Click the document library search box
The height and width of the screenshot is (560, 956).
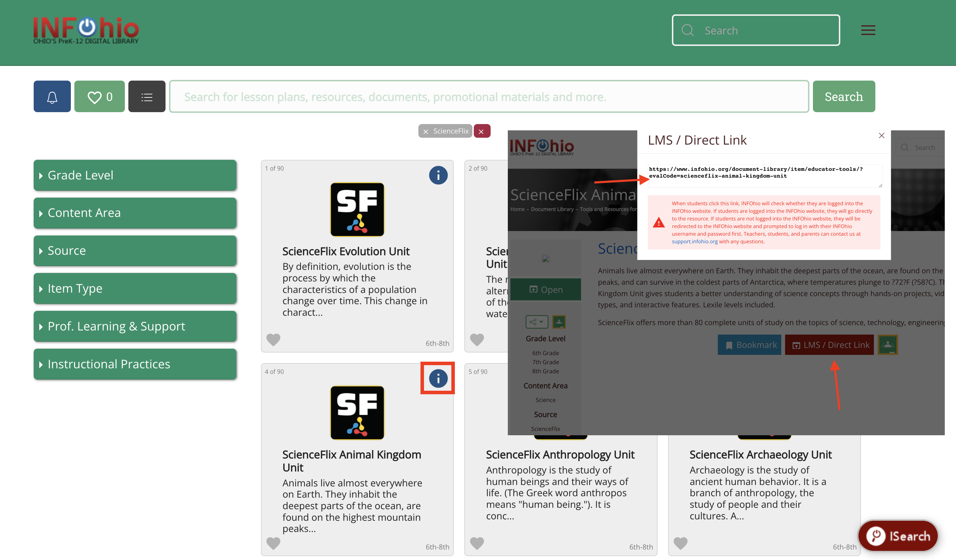pos(489,97)
